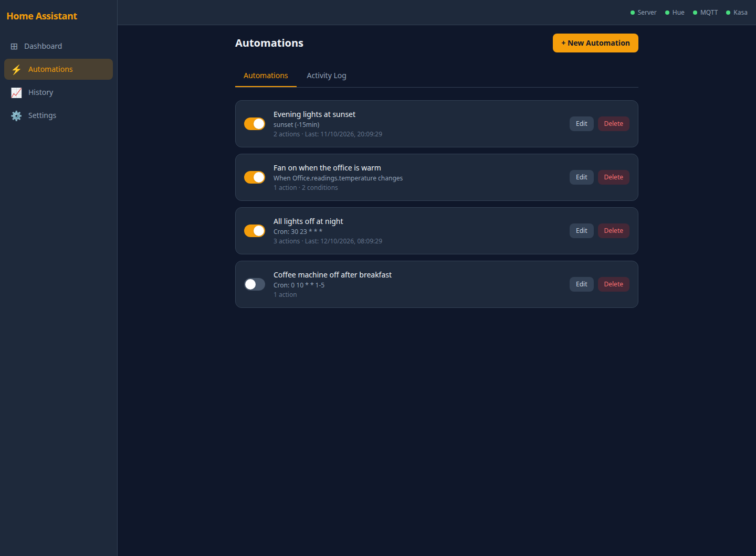Image resolution: width=756 pixels, height=556 pixels.
Task: Click the Automations lightning bolt icon
Action: (x=16, y=69)
